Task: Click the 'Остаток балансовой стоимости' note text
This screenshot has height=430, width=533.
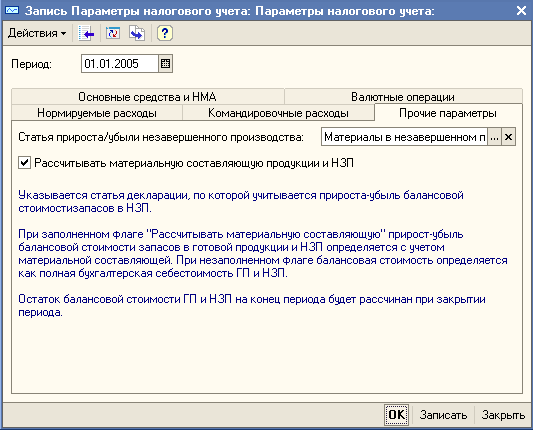Action: 252,306
